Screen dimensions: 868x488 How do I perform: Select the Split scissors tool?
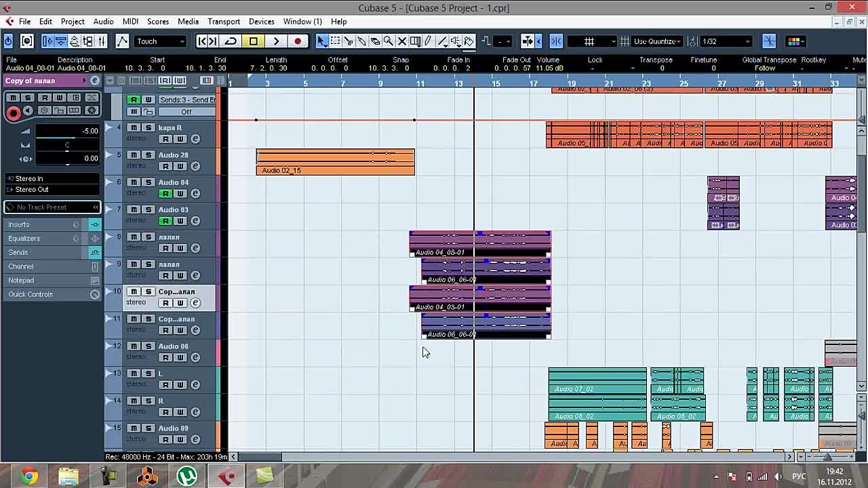[349, 41]
